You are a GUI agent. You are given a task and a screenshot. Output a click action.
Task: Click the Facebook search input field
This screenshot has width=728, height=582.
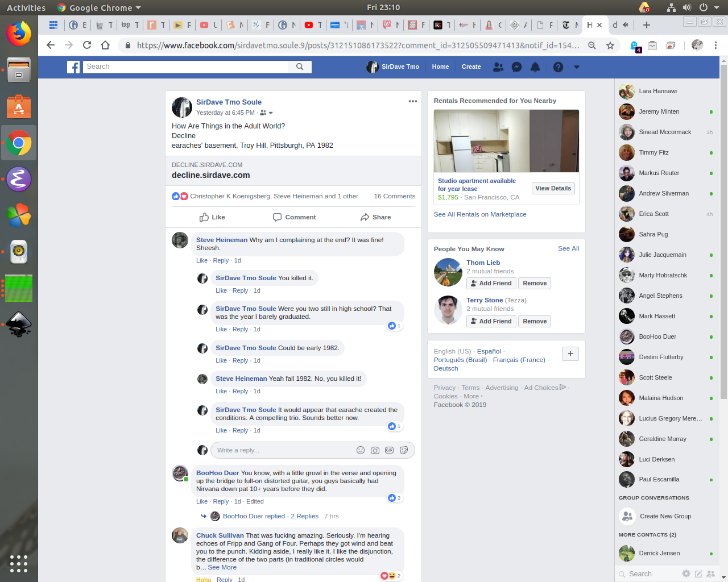[x=185, y=66]
